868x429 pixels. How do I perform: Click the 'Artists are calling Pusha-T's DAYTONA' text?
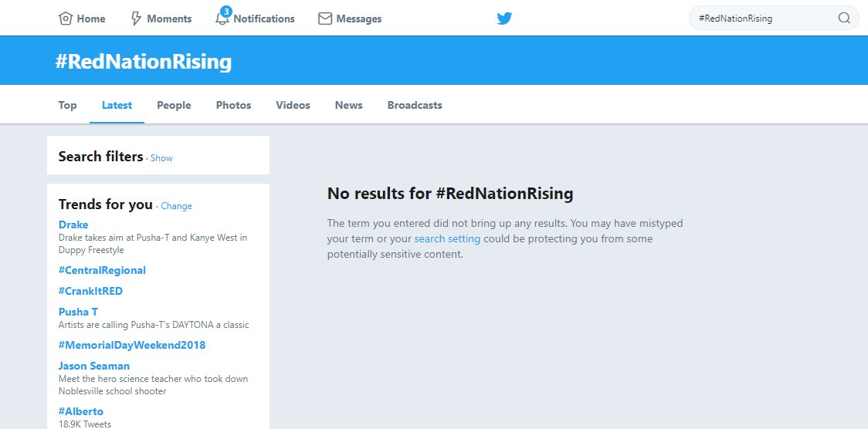point(154,325)
